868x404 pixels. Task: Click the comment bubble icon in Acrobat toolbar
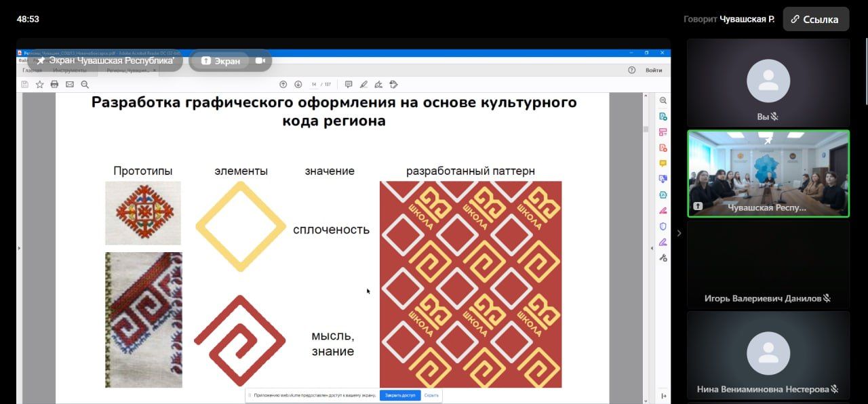[349, 85]
